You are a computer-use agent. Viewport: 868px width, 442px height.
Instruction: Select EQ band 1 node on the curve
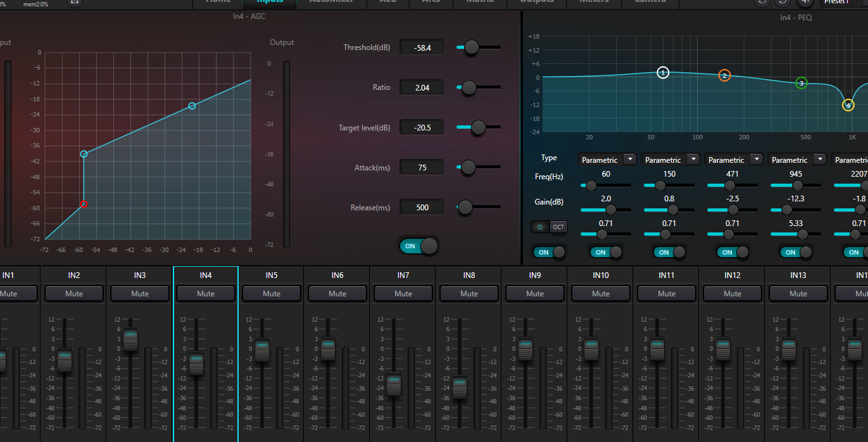663,73
